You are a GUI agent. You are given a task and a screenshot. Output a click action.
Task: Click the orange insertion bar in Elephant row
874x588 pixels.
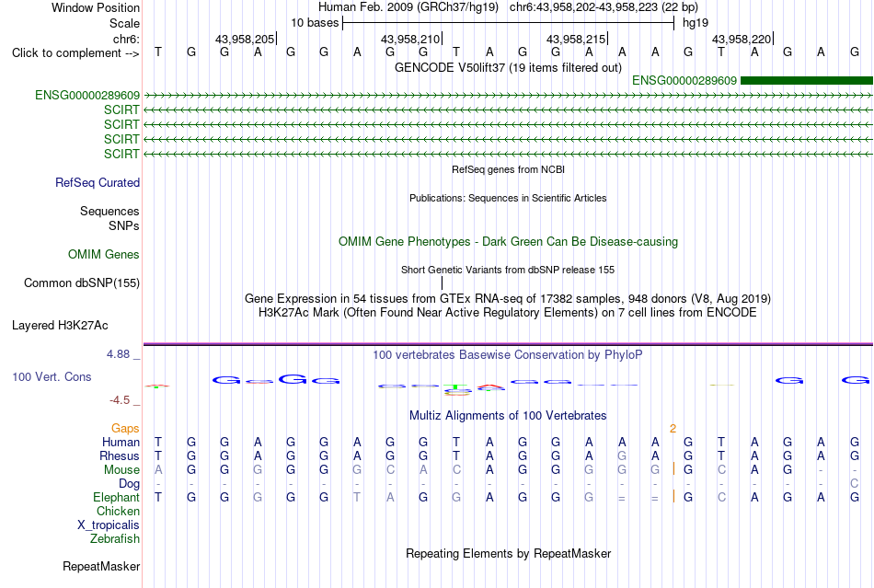point(673,496)
